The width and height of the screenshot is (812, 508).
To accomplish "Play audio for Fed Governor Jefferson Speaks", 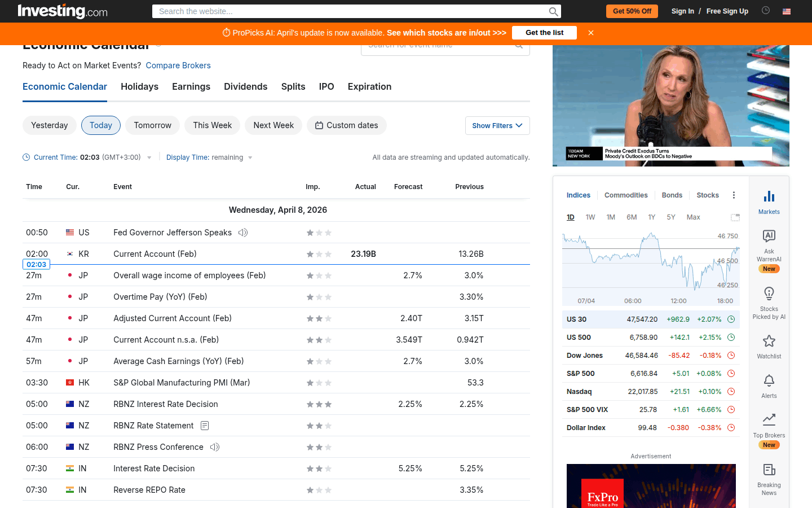I will tap(243, 233).
